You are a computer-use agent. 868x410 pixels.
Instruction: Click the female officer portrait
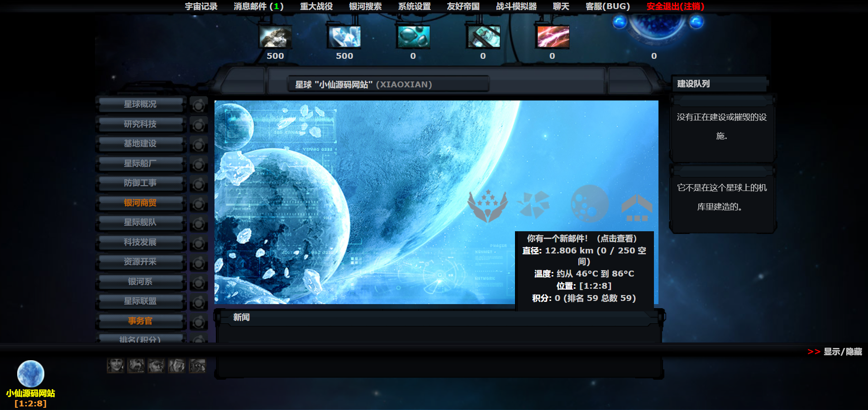click(115, 365)
